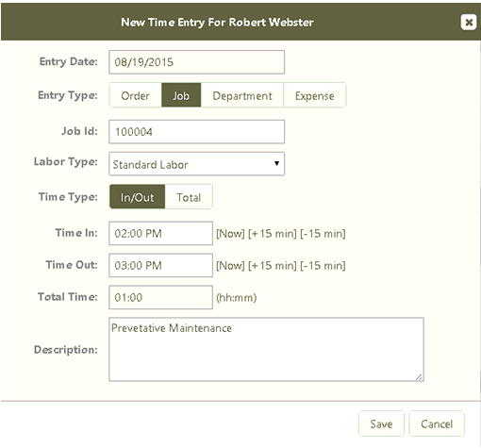Subtract 15 minutes from Time In
Viewport: 481px width, 448px height.
click(323, 234)
